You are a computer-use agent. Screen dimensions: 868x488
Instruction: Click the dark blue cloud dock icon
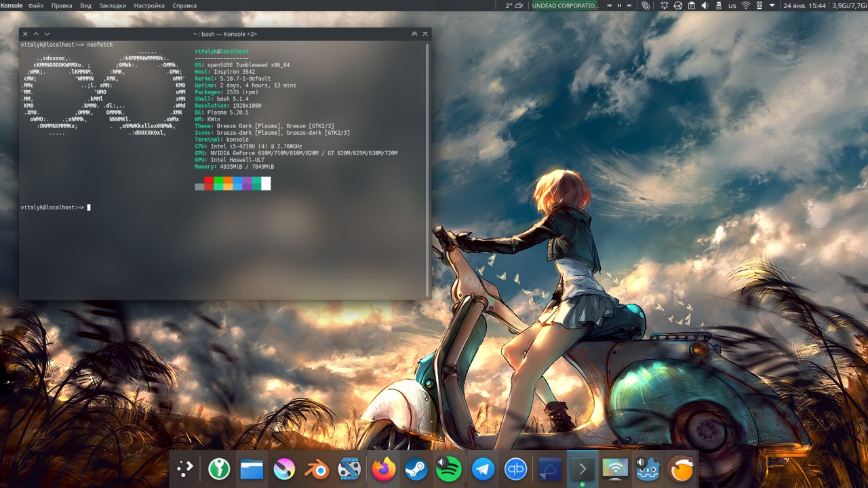pyautogui.click(x=550, y=469)
